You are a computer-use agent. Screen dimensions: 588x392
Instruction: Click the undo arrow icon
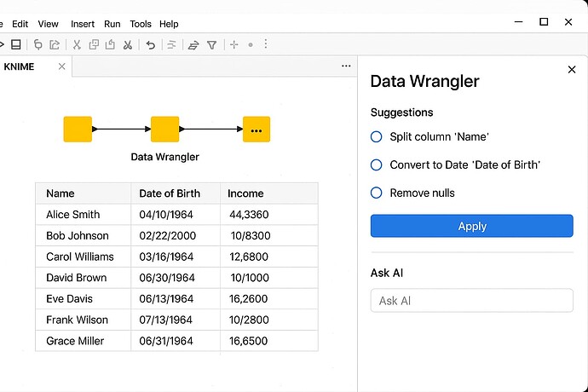150,45
